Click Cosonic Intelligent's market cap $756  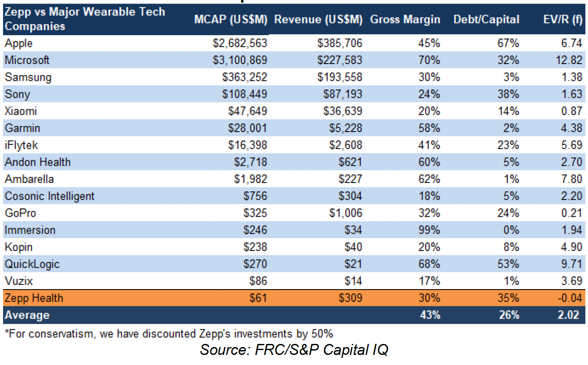click(255, 196)
